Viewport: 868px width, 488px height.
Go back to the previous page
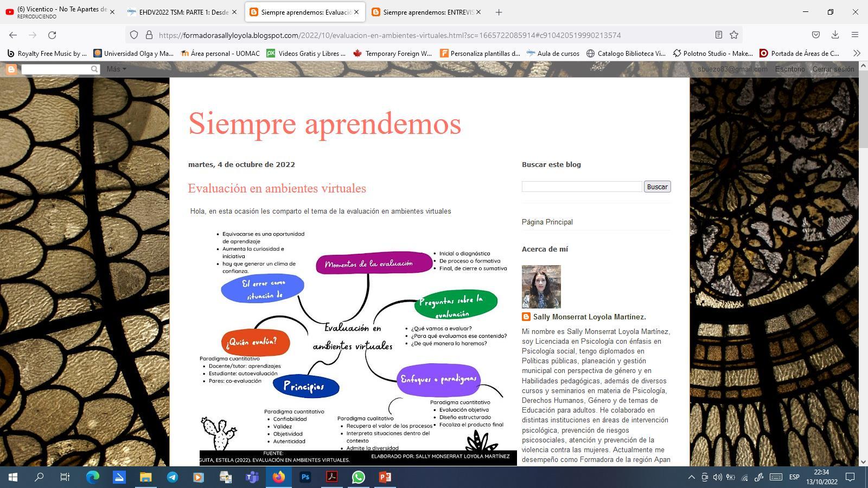(x=13, y=35)
